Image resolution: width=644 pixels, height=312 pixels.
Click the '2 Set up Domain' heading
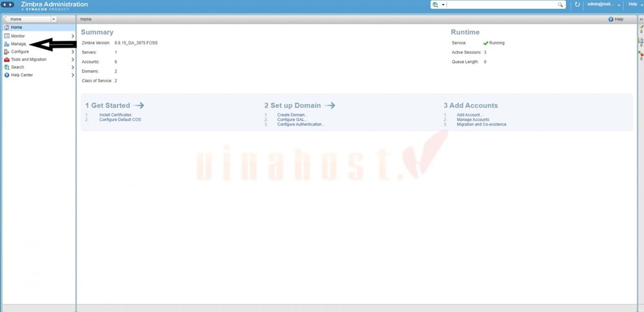(x=292, y=106)
